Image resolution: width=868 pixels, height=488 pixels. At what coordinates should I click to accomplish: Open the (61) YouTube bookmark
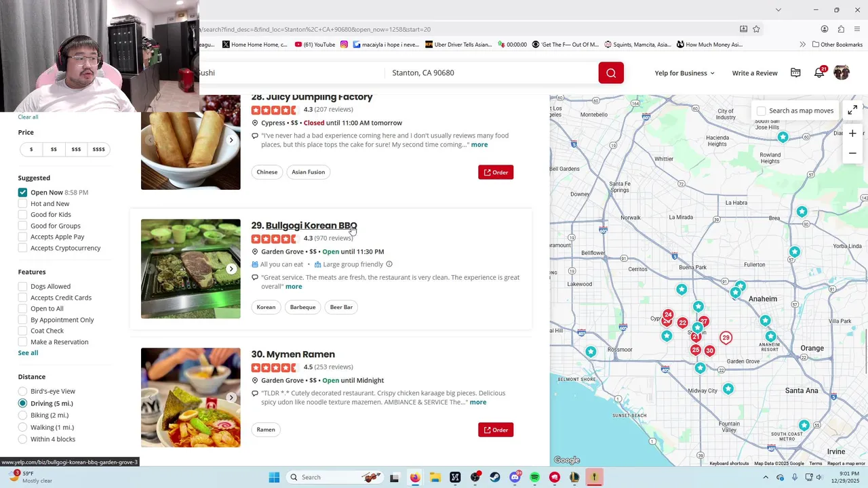pos(315,45)
